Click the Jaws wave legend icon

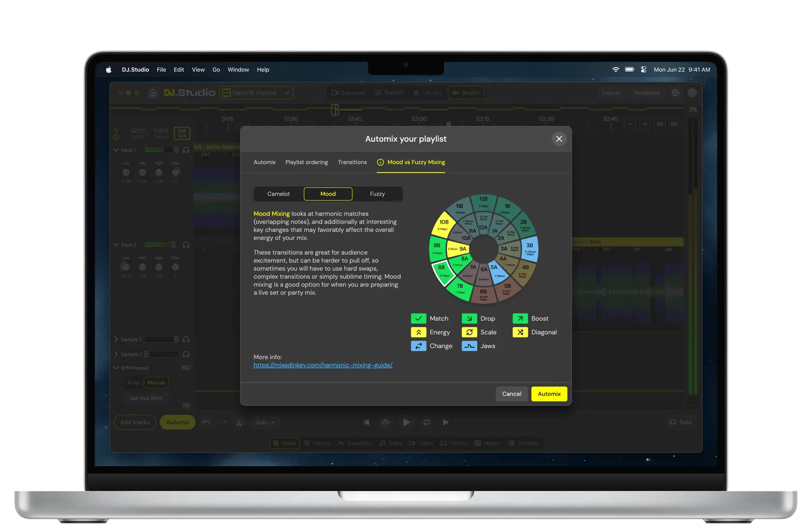tap(469, 346)
